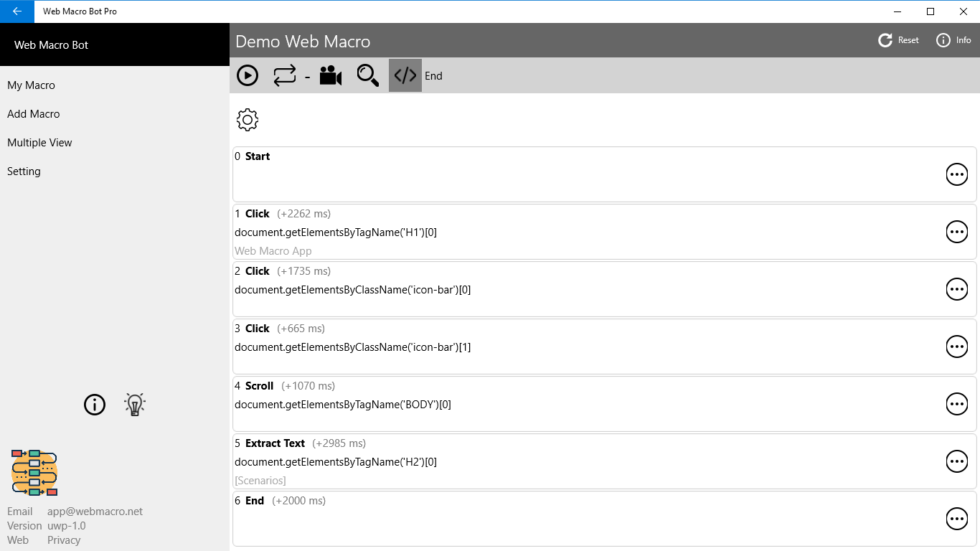
Task: Open Add Macro from the sidebar
Action: 33,113
